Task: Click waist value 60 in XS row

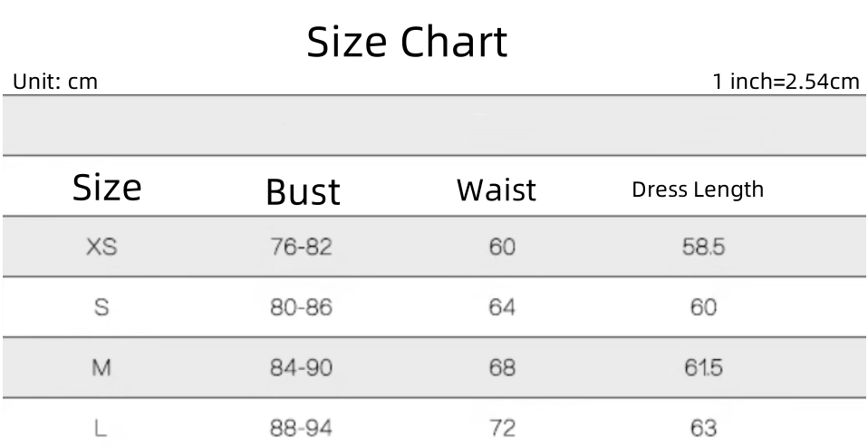Action: point(502,247)
